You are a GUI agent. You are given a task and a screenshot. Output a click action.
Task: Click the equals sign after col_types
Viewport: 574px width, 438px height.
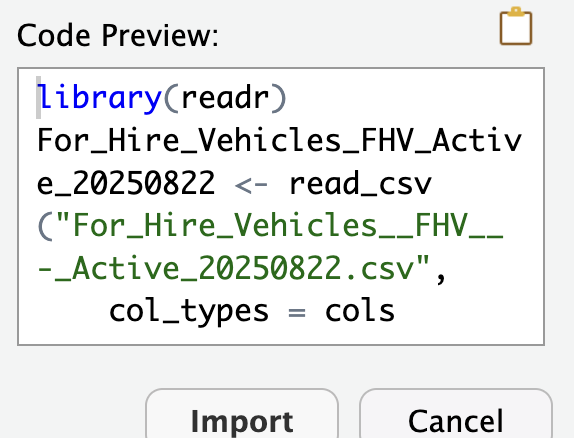(x=297, y=313)
